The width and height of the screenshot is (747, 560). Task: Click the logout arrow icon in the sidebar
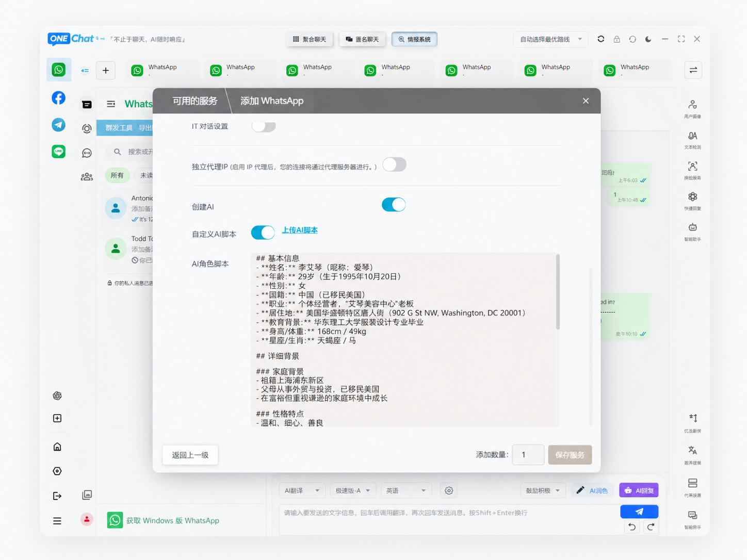click(57, 496)
